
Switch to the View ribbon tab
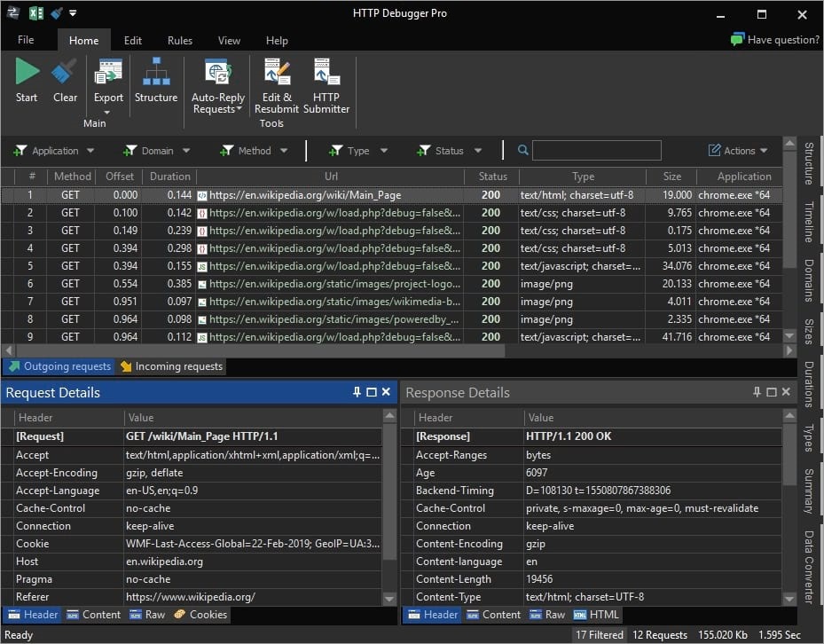pyautogui.click(x=229, y=41)
